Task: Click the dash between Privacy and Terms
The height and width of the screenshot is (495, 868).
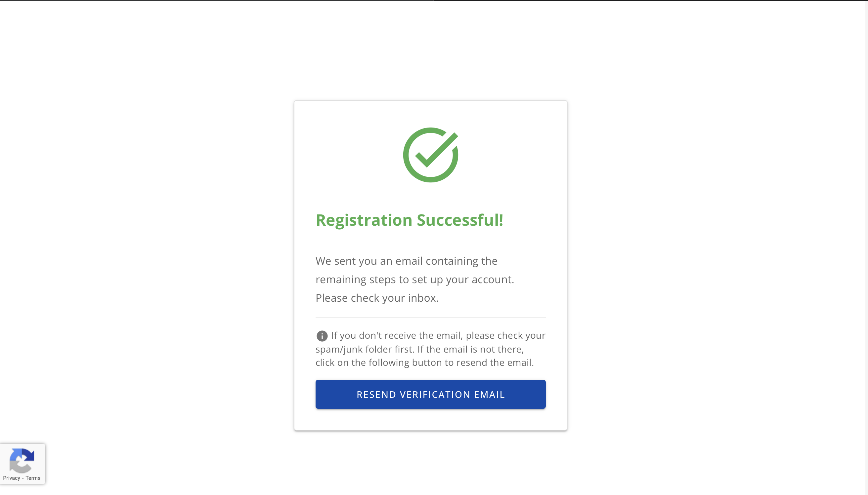Action: 22,478
